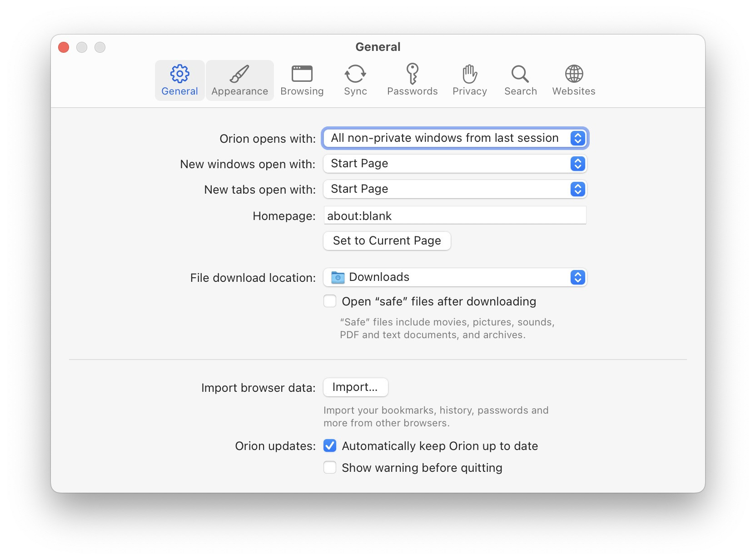Image resolution: width=756 pixels, height=560 pixels.
Task: Uncheck Automatically keep Orion up to date
Action: pos(330,446)
